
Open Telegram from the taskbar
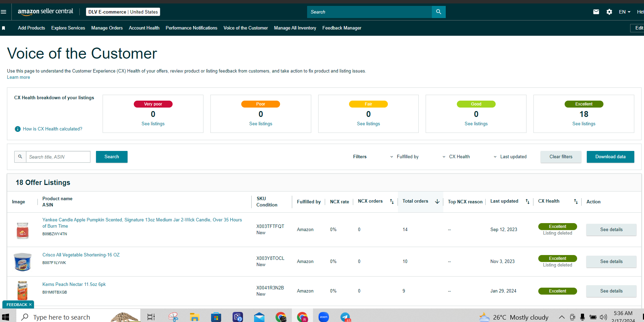pos(346,317)
